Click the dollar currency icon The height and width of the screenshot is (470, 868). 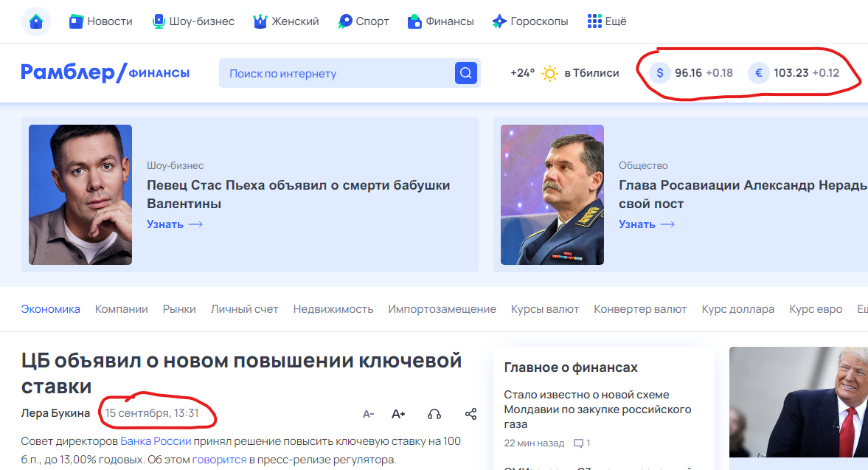tap(660, 73)
